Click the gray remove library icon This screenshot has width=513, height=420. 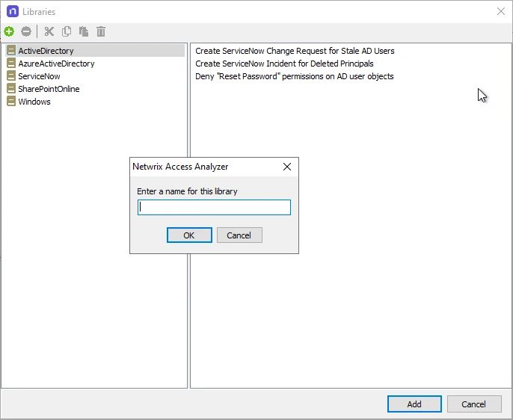26,31
